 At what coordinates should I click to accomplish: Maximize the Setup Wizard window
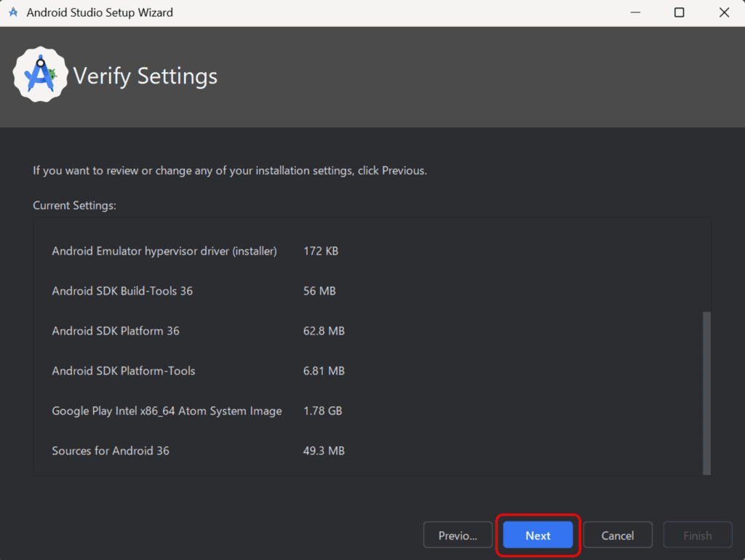680,12
